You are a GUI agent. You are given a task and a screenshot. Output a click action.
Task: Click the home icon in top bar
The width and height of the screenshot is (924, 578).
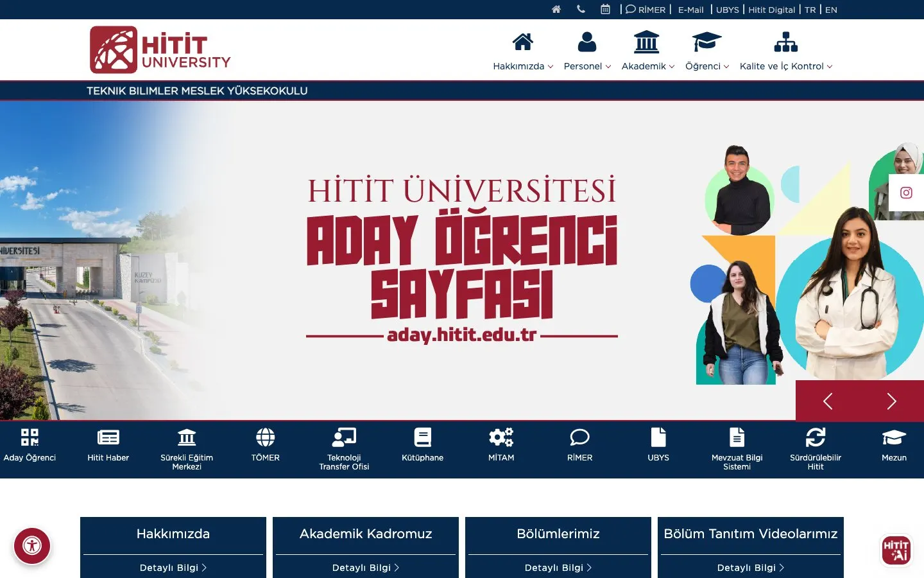[556, 10]
